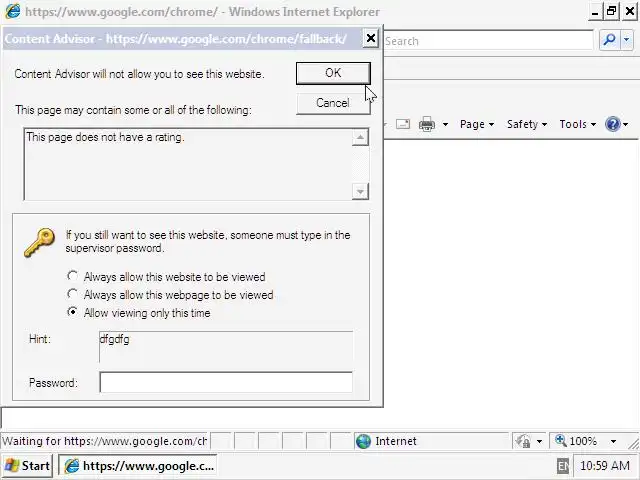Click 'This page does not have a rating.' text
640x480 pixels.
pos(106,137)
